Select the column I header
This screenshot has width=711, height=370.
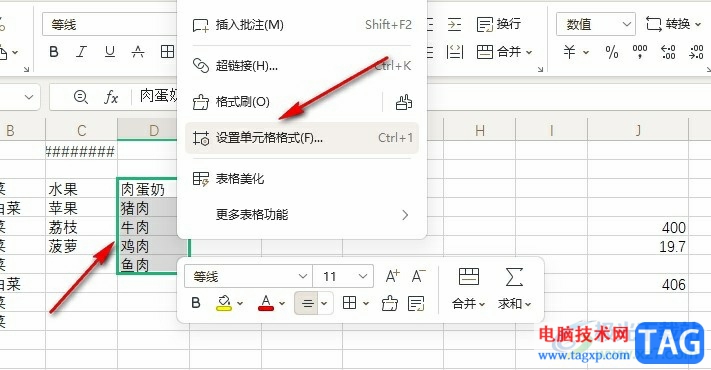click(551, 131)
